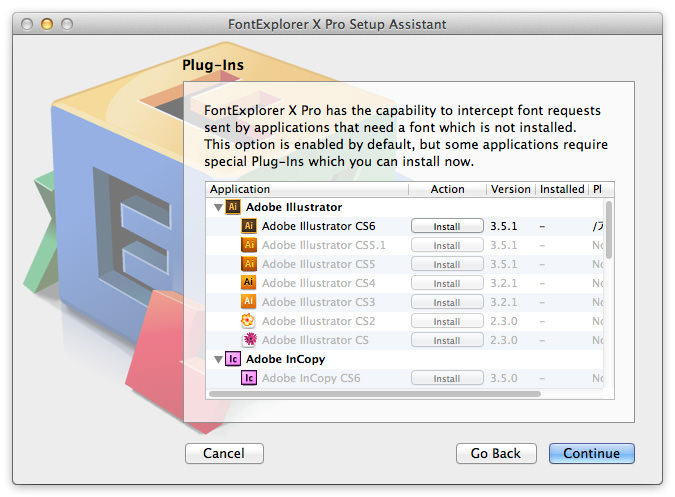
Task: Click version 3.5.0 in InCopy CS6 row
Action: (504, 378)
